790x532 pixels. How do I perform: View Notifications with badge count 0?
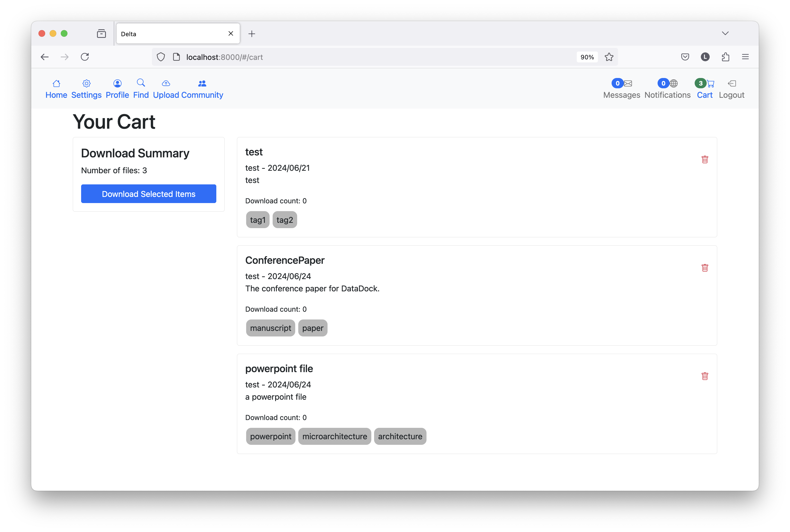tap(667, 88)
